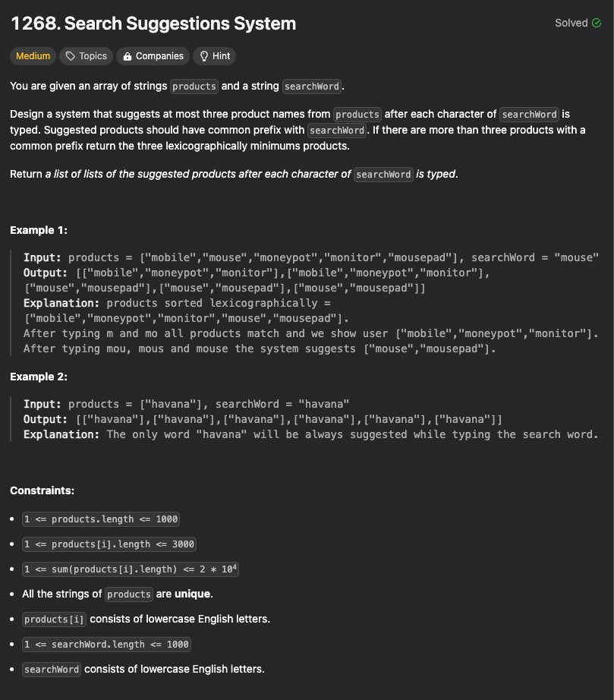Click the first products code tag in the description
The image size is (614, 700).
pyautogui.click(x=194, y=86)
